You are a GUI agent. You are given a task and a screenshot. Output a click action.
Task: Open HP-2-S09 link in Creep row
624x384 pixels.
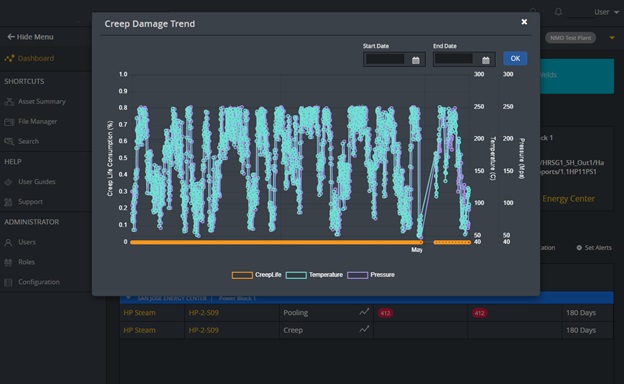point(203,330)
